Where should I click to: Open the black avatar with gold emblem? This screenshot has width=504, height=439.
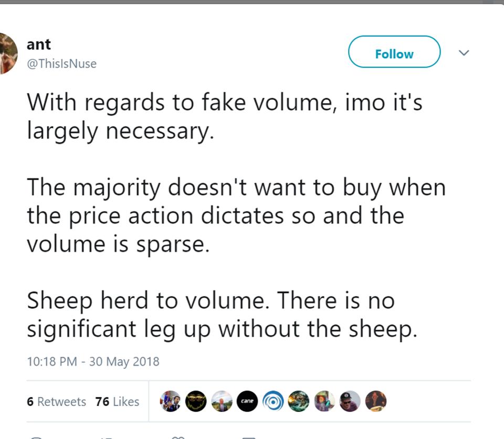point(196,401)
